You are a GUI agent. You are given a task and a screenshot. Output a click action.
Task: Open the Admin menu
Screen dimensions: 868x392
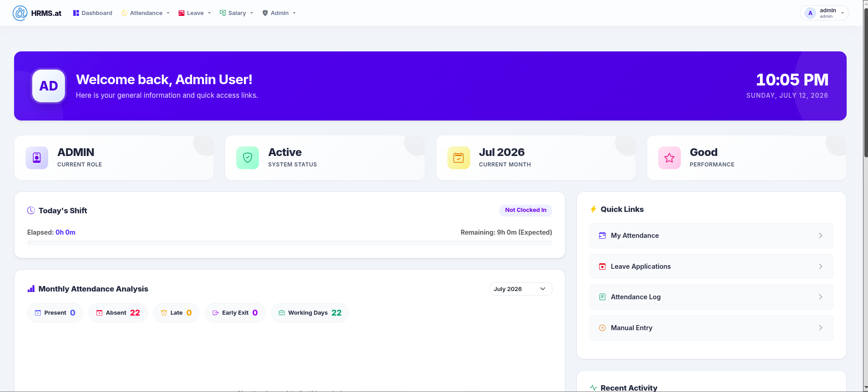pos(279,13)
